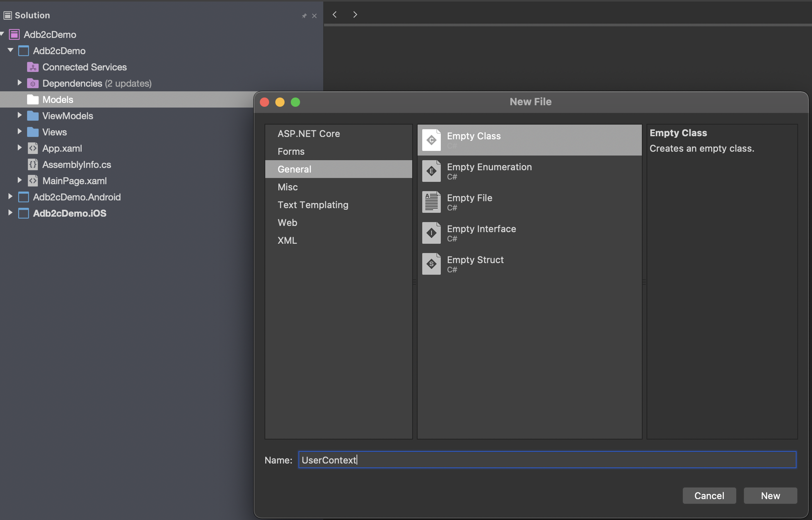Click the Name input field
Viewport: 812px width, 520px height.
pos(547,460)
